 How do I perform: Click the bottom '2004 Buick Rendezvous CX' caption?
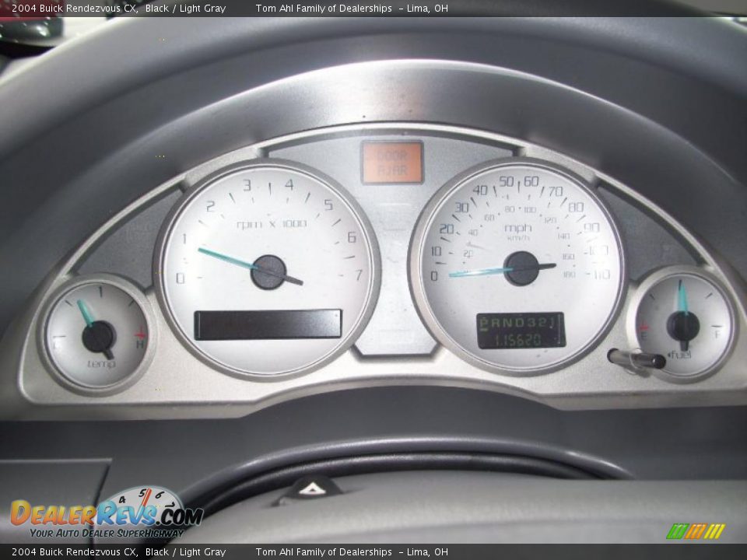click(x=75, y=552)
